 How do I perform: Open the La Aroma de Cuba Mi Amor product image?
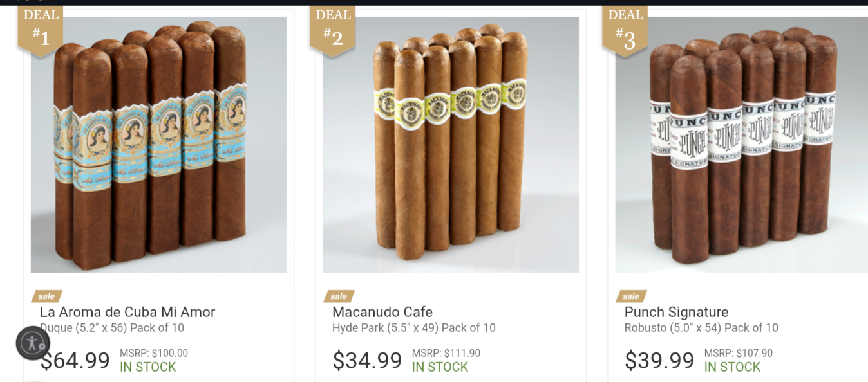(x=158, y=145)
